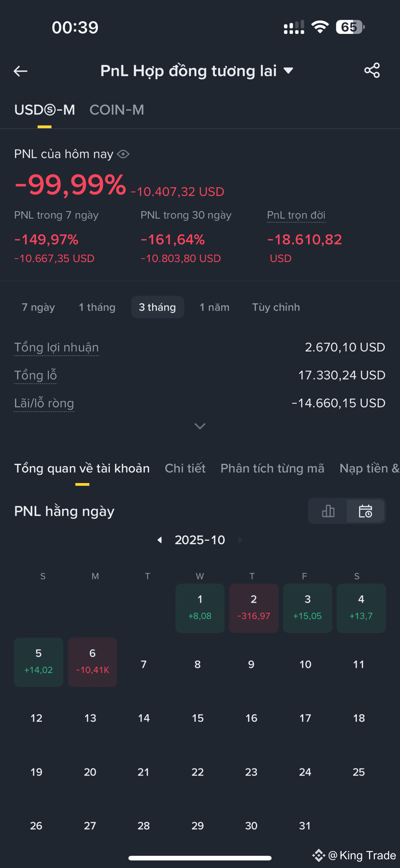Select October 6 loss day cell
The height and width of the screenshot is (868, 400).
point(92,662)
